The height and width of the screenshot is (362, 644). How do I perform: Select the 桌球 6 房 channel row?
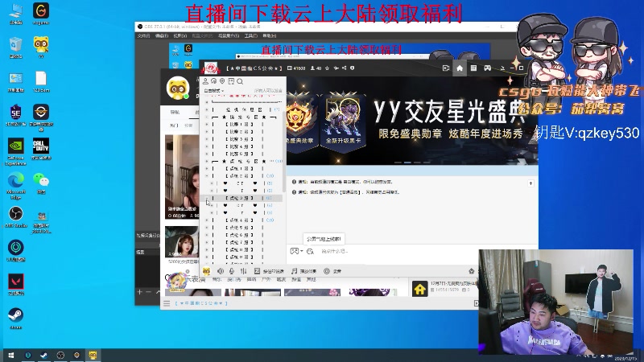click(x=240, y=235)
